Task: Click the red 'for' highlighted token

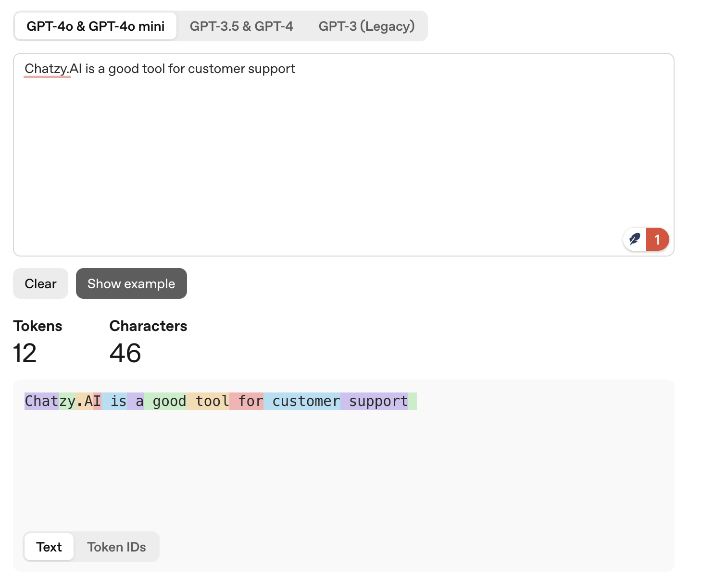Action: coord(247,401)
